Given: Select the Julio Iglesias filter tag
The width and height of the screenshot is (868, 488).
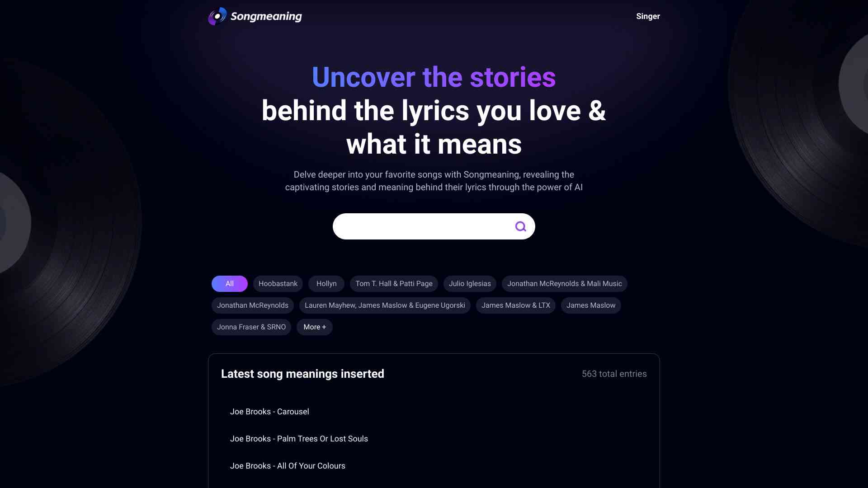Looking at the screenshot, I should (x=470, y=284).
